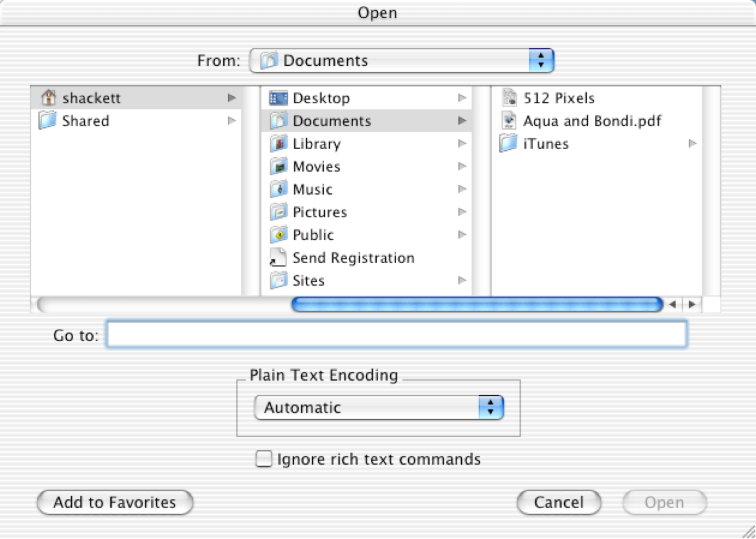The image size is (756, 539).
Task: Click the Library folder icon
Action: tap(279, 143)
